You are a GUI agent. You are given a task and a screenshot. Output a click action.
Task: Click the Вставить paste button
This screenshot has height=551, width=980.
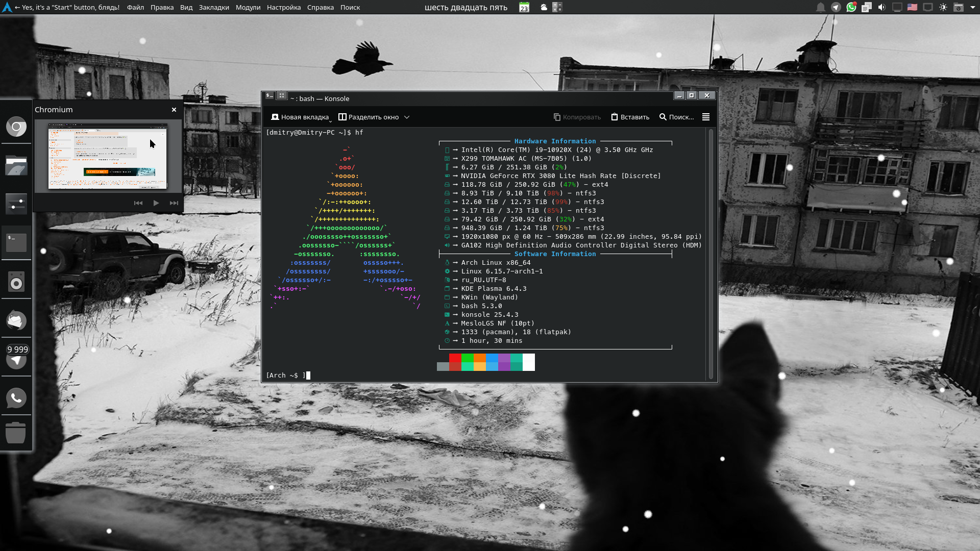tap(630, 117)
